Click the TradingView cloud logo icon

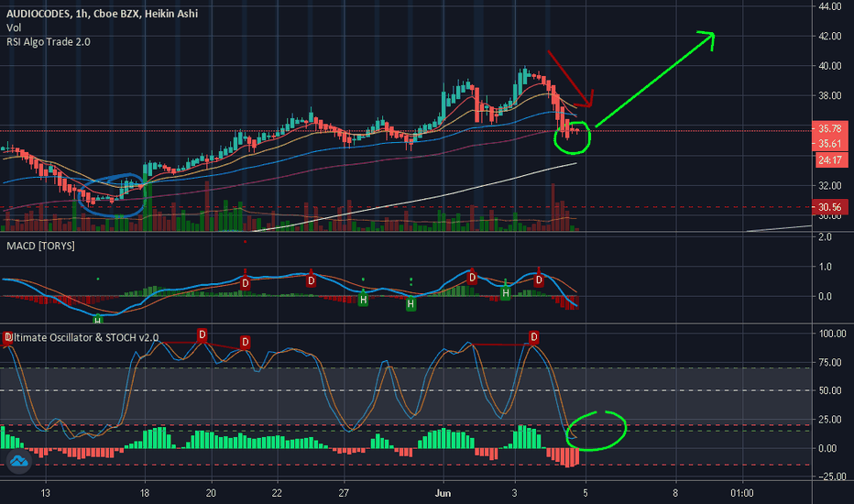[x=18, y=462]
